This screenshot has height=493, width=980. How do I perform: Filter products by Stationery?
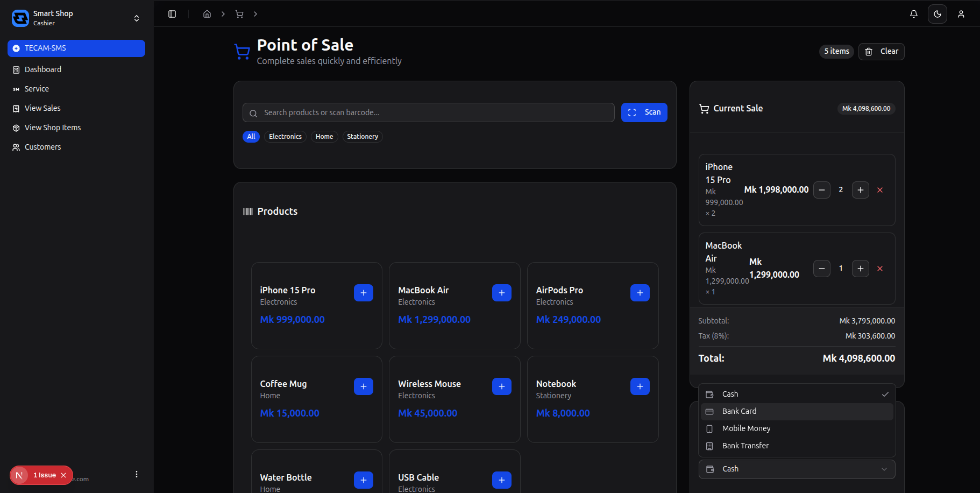pyautogui.click(x=363, y=137)
